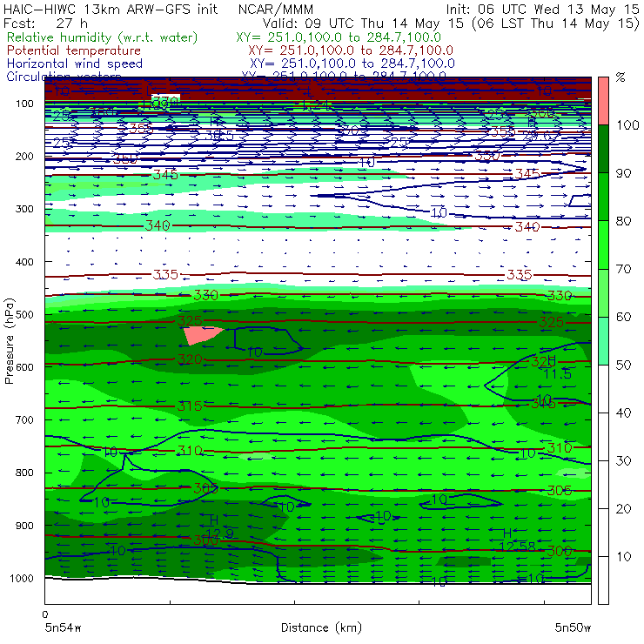Click the 1000 hPa pressure axis tick label
Image resolution: width=644 pixels, height=644 pixels.
(x=22, y=578)
